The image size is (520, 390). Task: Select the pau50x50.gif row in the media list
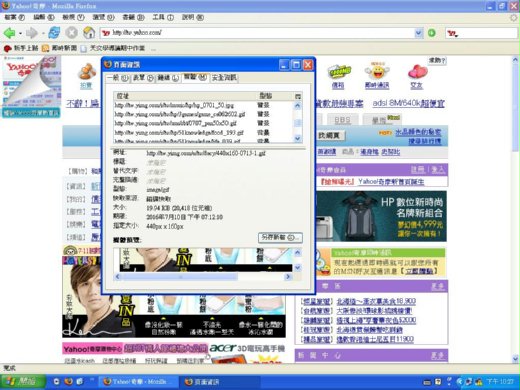pyautogui.click(x=203, y=123)
